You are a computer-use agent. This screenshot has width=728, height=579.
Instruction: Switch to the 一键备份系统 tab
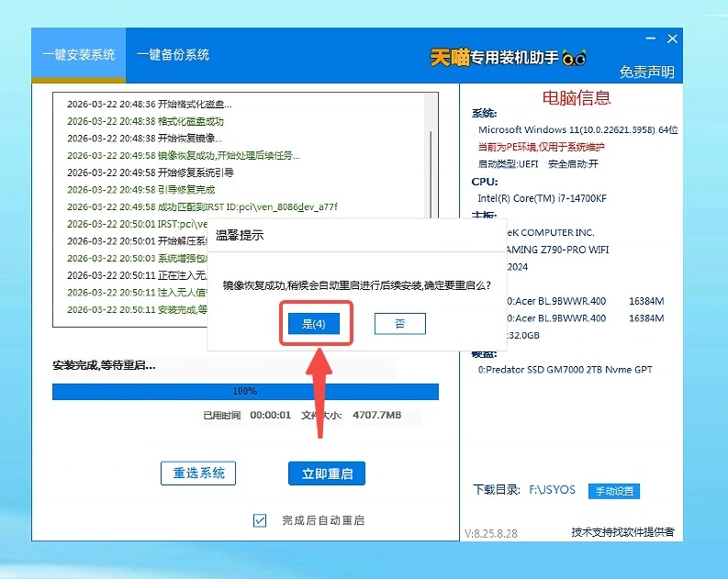pyautogui.click(x=174, y=55)
